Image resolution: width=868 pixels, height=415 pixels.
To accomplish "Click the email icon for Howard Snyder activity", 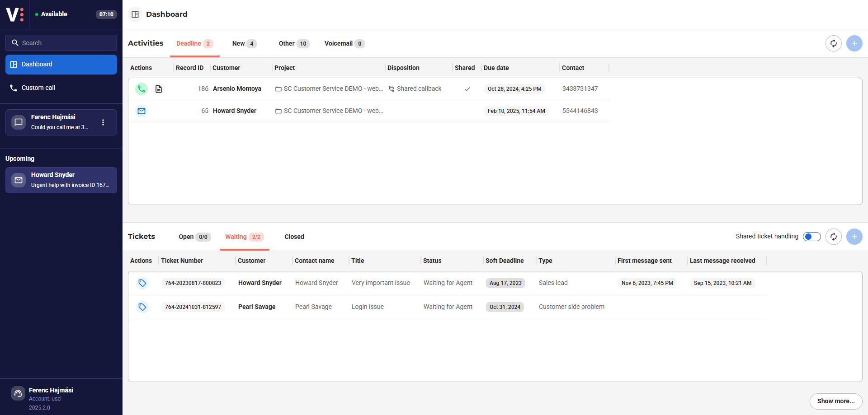I will pos(142,111).
